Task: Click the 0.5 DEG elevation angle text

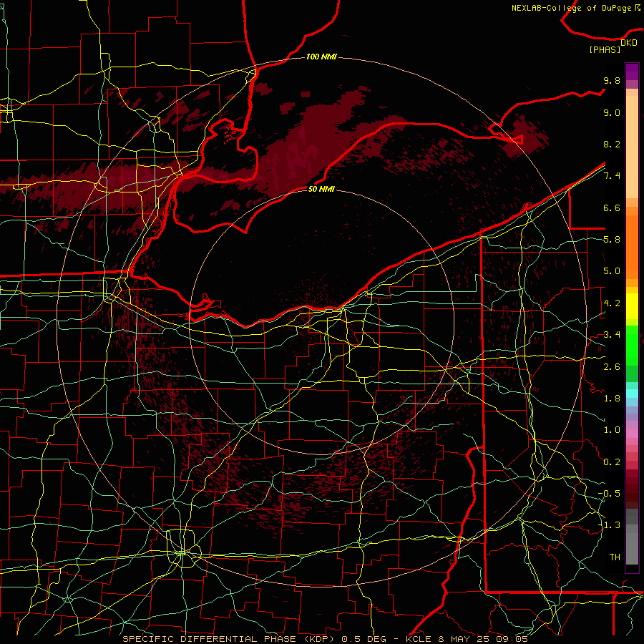Action: point(364,639)
